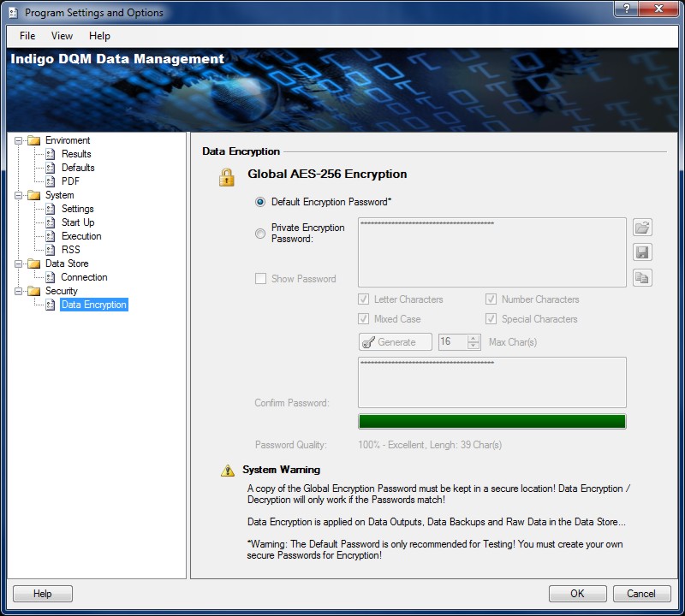Select Start Up in the tree
This screenshot has height=616, width=685.
pyautogui.click(x=78, y=222)
